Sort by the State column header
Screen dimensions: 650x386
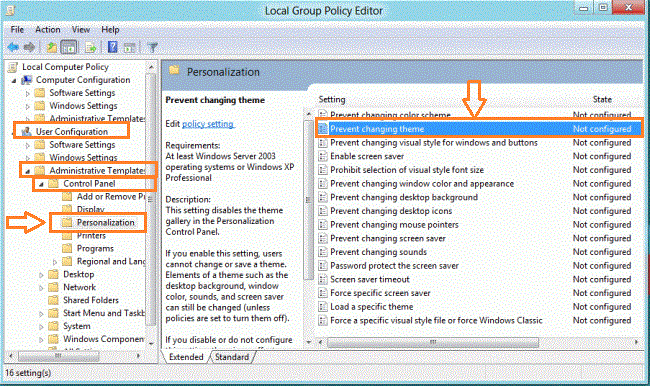coord(602,100)
